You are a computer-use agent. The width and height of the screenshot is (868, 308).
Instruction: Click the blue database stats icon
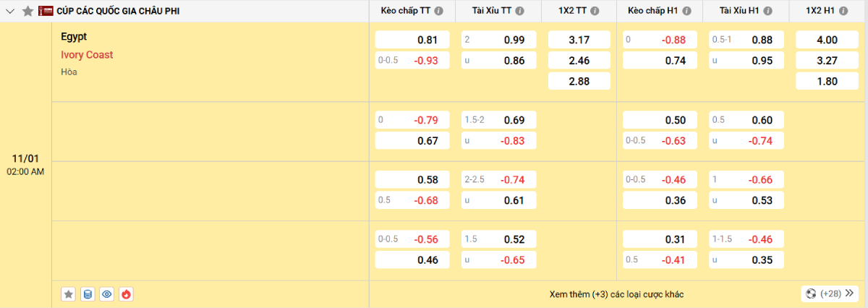coord(88,294)
